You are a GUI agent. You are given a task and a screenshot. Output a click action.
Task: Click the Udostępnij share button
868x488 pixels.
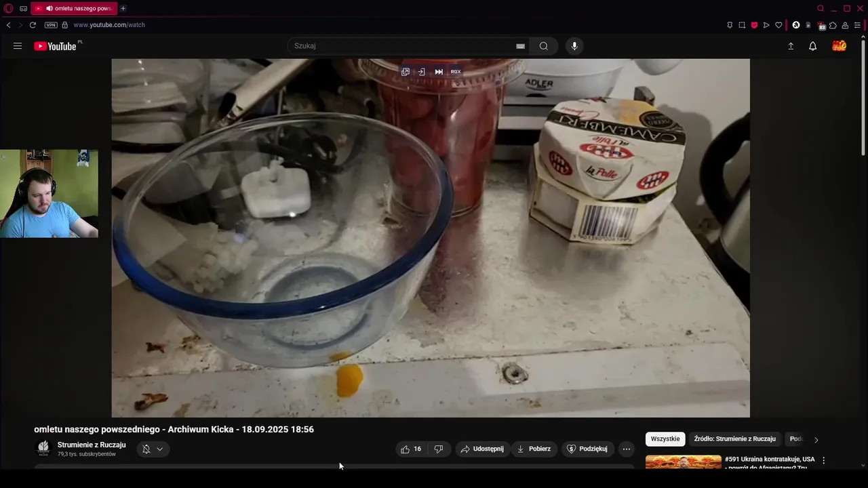(x=482, y=449)
